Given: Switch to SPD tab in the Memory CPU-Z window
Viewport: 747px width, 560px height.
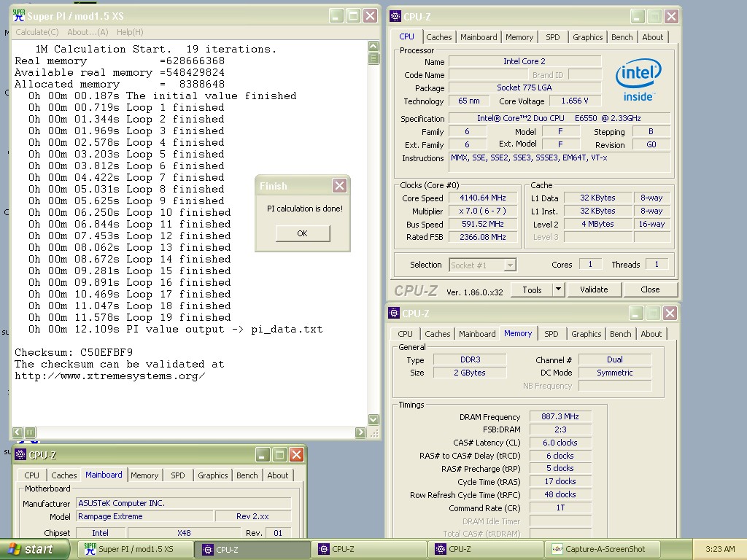Looking at the screenshot, I should click(x=551, y=334).
